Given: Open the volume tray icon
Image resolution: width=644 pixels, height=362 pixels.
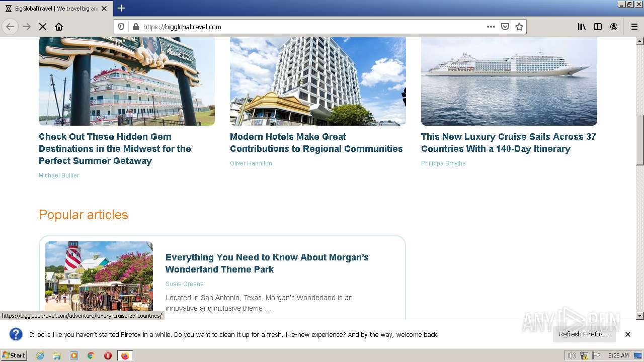Looking at the screenshot, I should 572,355.
